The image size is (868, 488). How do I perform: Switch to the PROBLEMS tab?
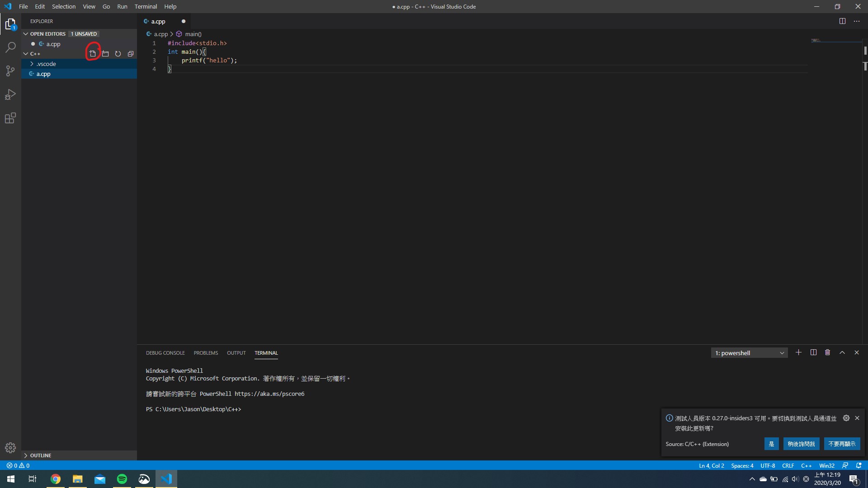[x=206, y=353]
